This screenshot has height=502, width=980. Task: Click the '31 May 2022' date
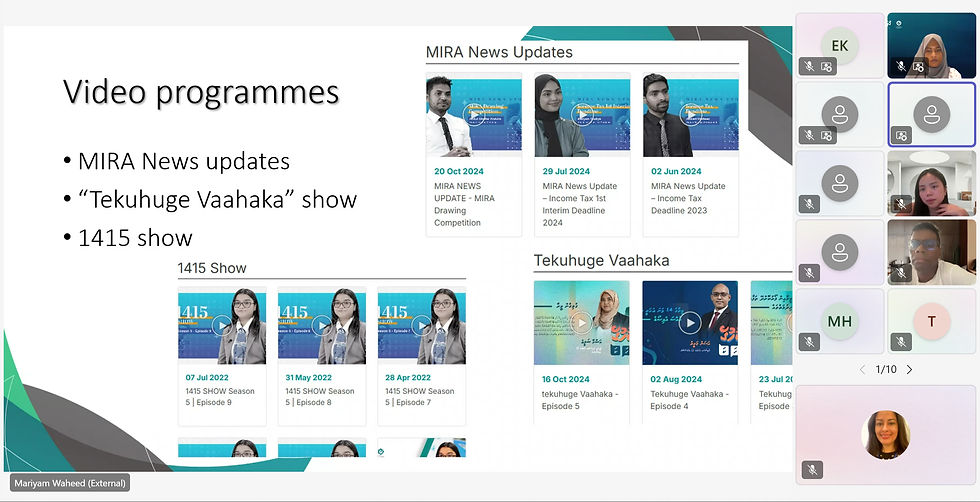(308, 378)
